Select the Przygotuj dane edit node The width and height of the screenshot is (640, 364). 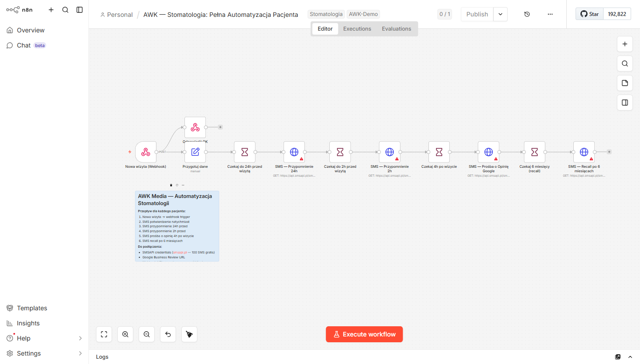pos(195,152)
